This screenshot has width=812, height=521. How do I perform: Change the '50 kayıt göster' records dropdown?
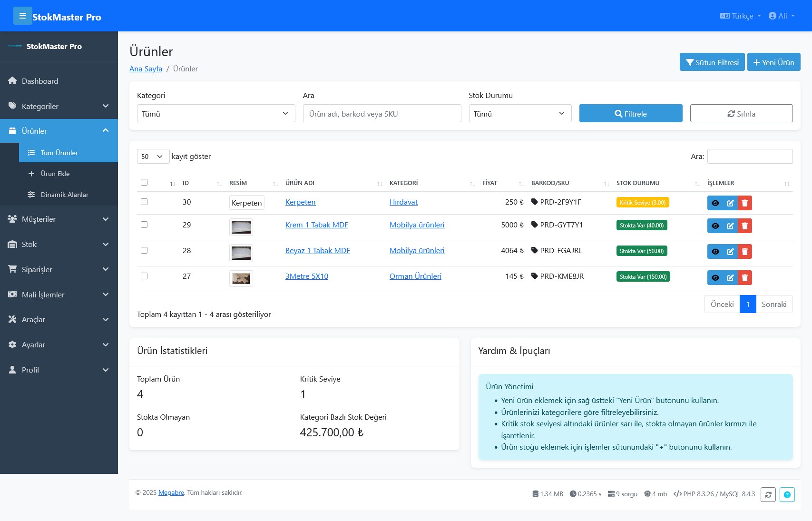click(153, 156)
